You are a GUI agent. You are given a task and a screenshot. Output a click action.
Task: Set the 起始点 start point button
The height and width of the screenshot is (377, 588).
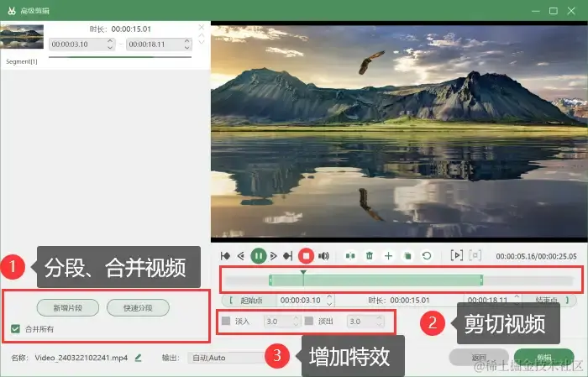(x=249, y=301)
